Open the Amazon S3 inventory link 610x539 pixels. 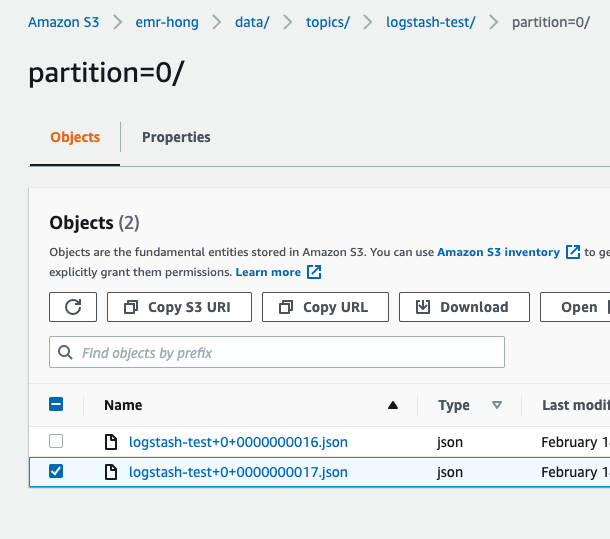[x=498, y=252]
